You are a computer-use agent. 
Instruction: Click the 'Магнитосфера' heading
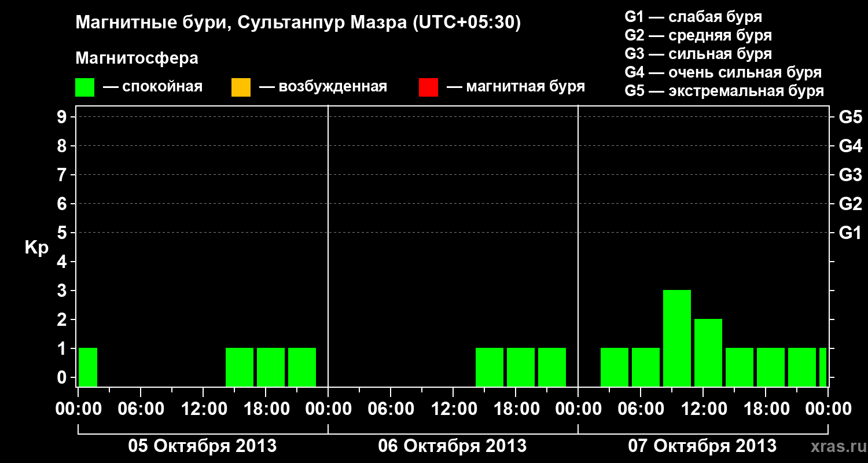(137, 58)
